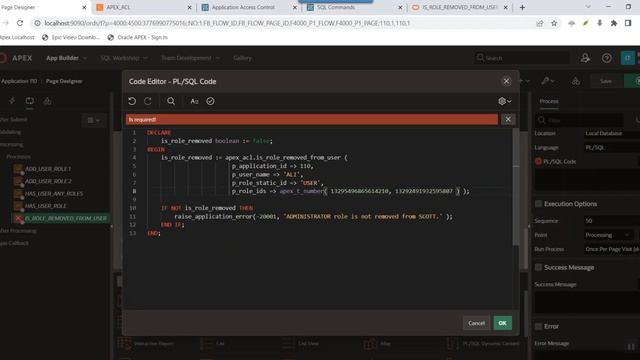Select ADD_USER_ROLE2 process in tree
Image resolution: width=640 pixels, height=360 pixels.
tap(48, 181)
